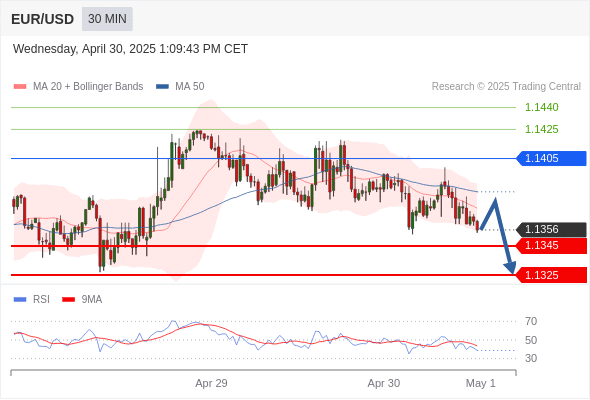Select the green 1.1425 resistance label

tap(541, 129)
